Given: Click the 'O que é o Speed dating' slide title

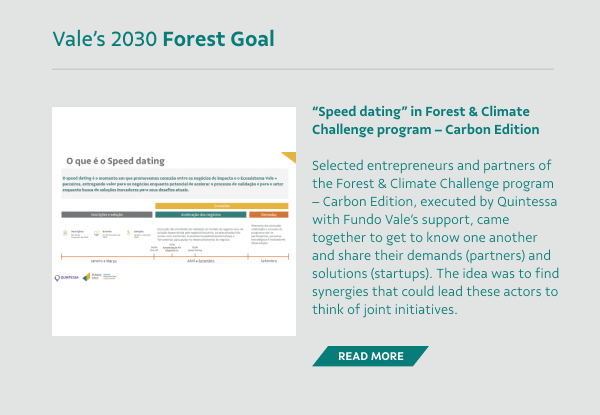Looking at the screenshot, I should (x=116, y=161).
